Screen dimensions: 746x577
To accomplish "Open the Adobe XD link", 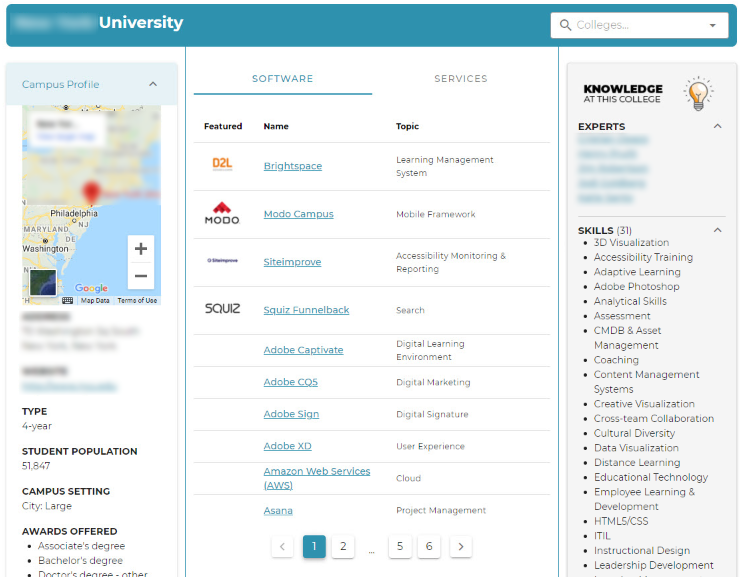I will click(x=288, y=446).
